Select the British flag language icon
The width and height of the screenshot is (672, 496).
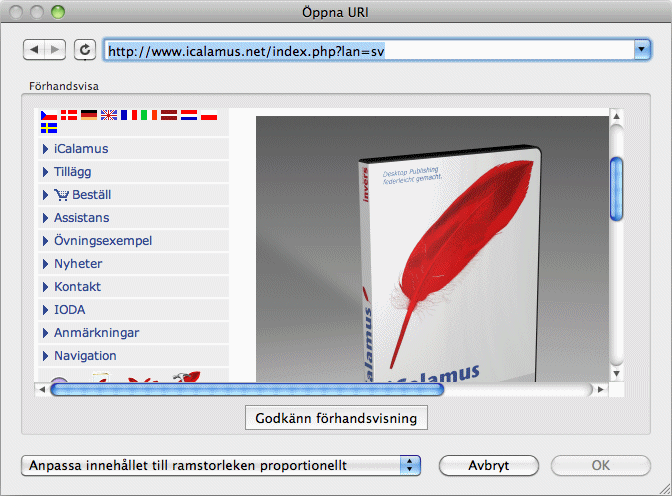(109, 115)
